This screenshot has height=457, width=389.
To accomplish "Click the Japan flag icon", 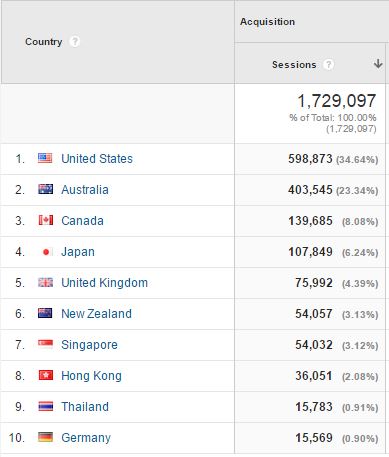I will pyautogui.click(x=46, y=252).
